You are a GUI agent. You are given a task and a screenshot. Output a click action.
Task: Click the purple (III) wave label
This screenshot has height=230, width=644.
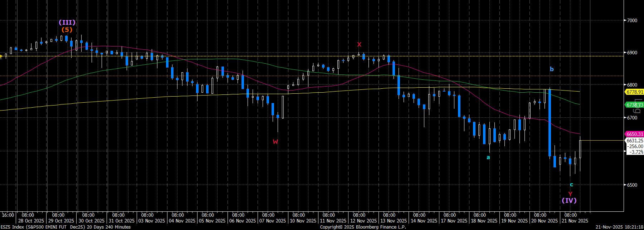[67, 23]
